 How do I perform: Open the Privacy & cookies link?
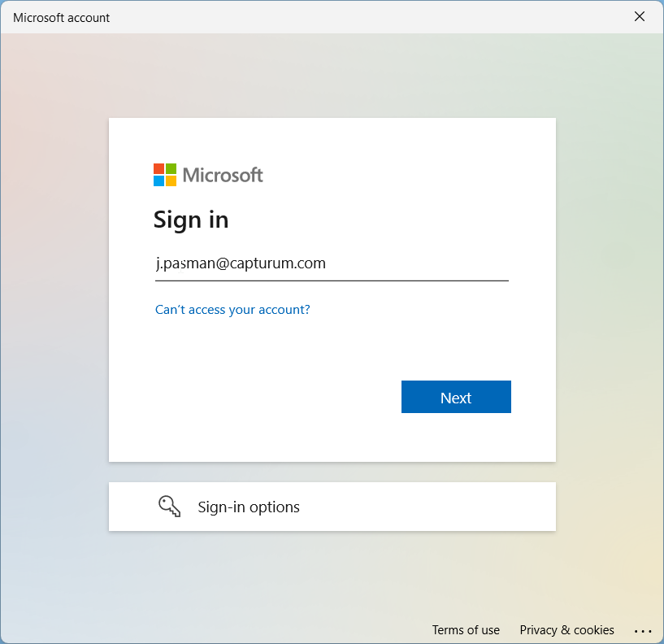pos(566,630)
